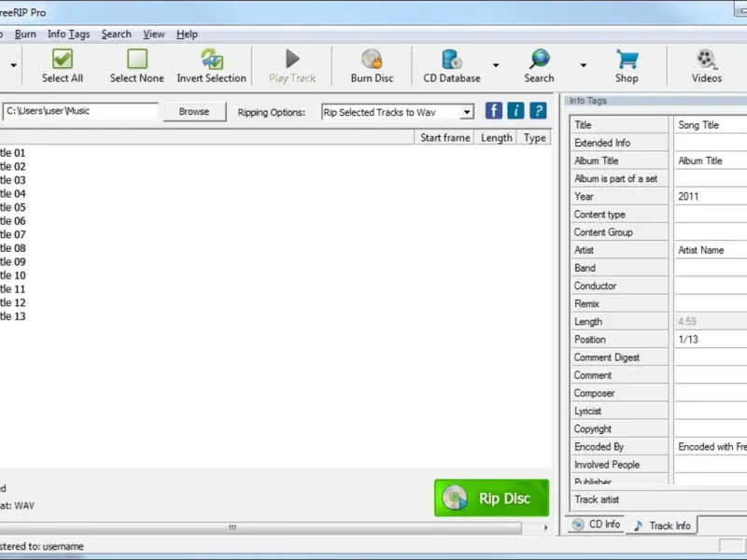Viewport: 747px width, 560px height.
Task: Click the 'Composer' tag label
Action: click(594, 393)
